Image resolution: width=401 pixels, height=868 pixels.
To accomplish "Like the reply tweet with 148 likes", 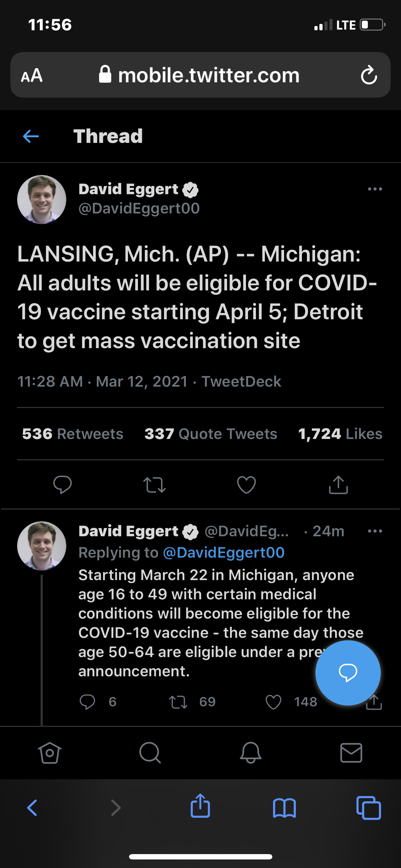I will tap(274, 702).
